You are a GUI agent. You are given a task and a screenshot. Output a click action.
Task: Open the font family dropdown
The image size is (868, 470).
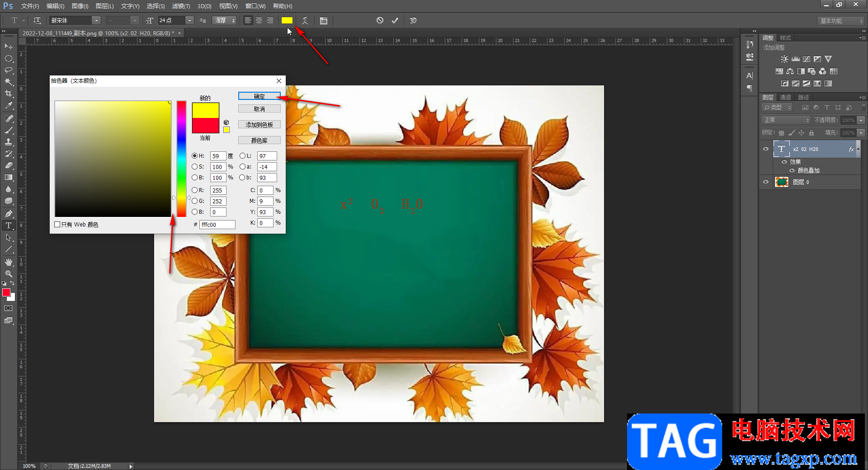[x=96, y=20]
